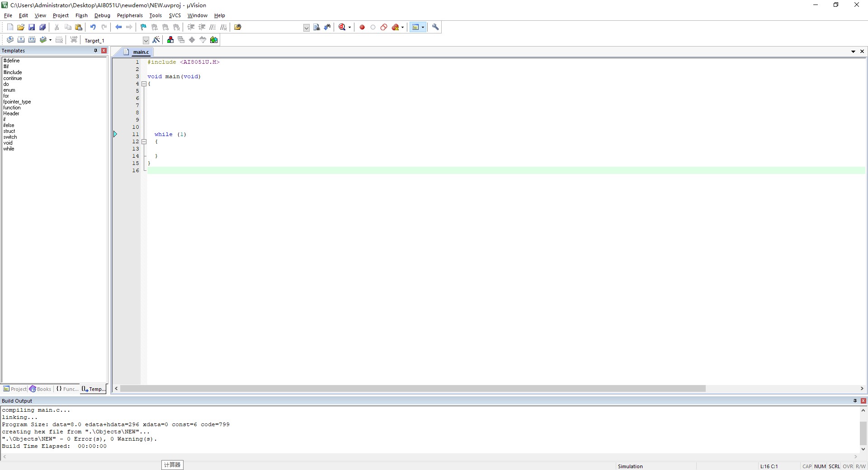The width and height of the screenshot is (868, 470).
Task: Select the 'function' template entry
Action: coord(12,108)
